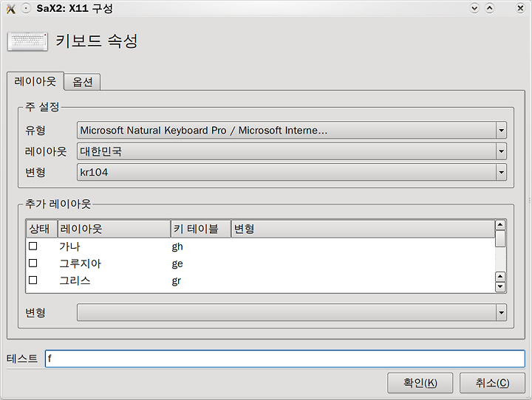Sort by the 키 테이블 column header
This screenshot has height=400, width=532.
pyautogui.click(x=201, y=229)
